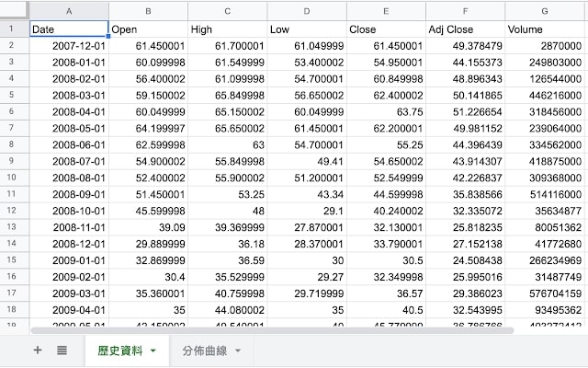The width and height of the screenshot is (588, 368).
Task: Select column B header
Action: pyautogui.click(x=148, y=11)
